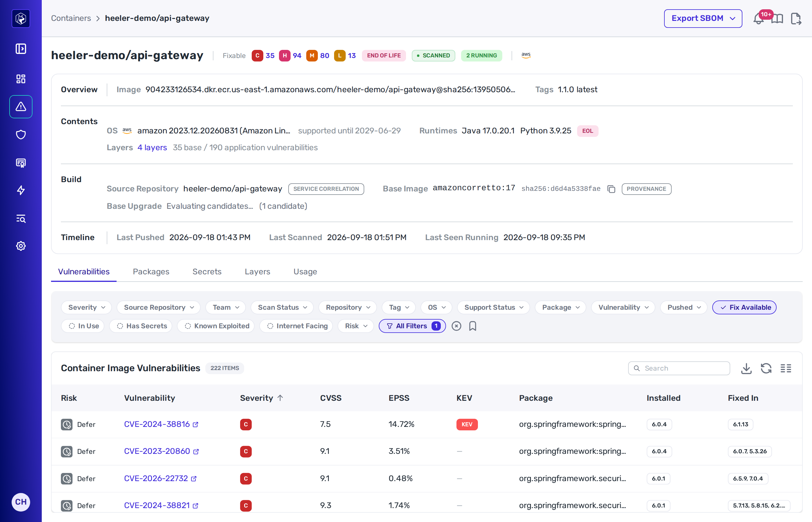812x522 pixels.
Task: Click the PROVENANCE button
Action: point(646,189)
